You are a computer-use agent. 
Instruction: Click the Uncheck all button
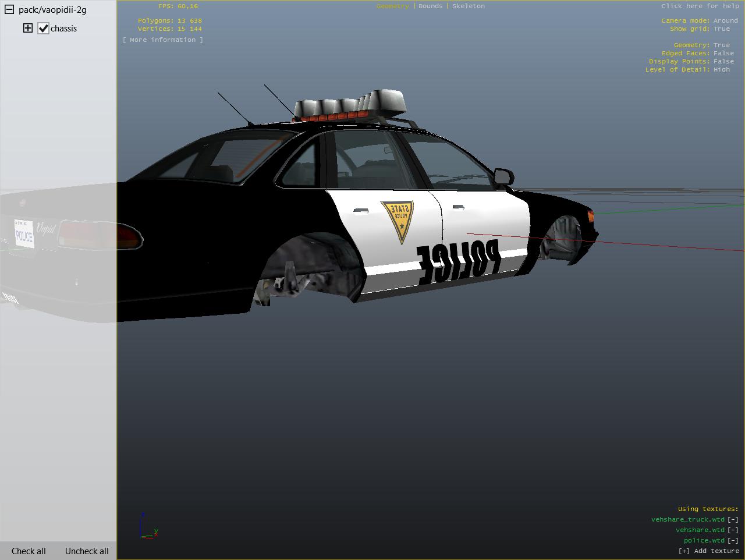[87, 551]
